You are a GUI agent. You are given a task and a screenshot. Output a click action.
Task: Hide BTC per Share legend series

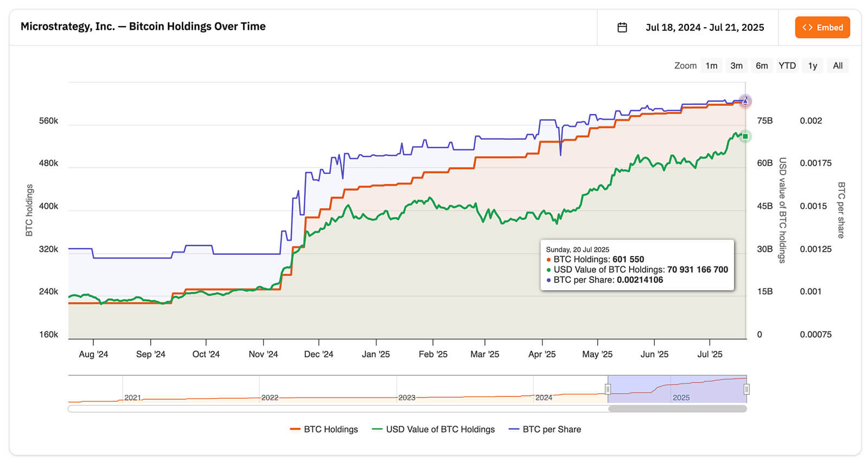coord(545,429)
